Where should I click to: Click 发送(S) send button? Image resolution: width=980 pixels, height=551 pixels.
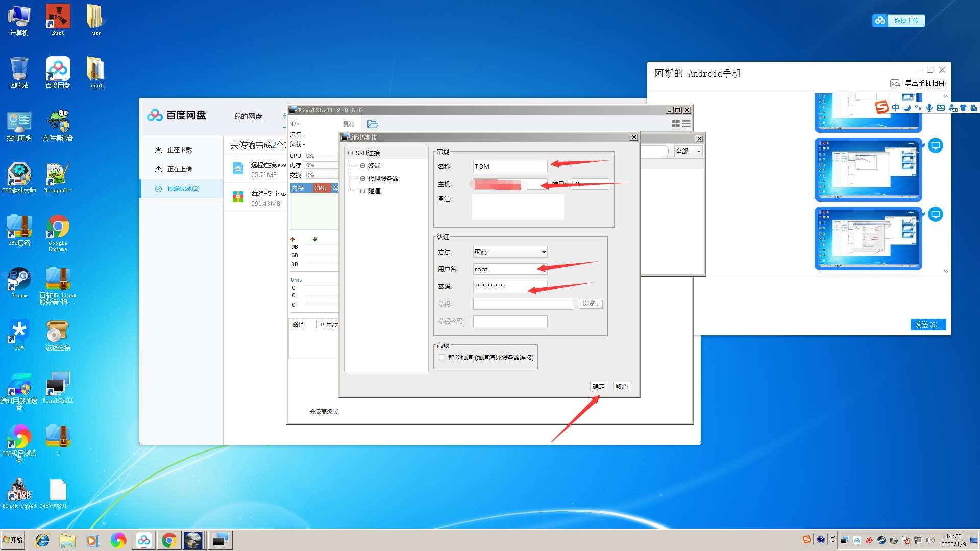(x=928, y=324)
